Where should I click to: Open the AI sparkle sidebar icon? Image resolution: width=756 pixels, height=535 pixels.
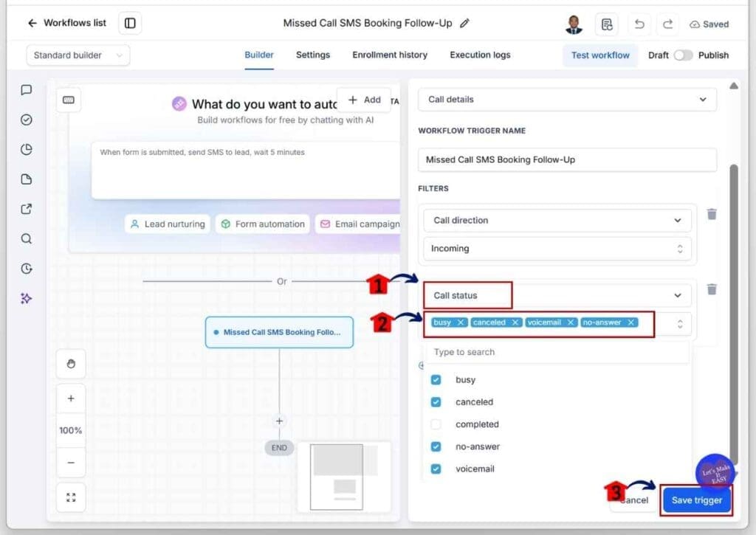point(27,298)
